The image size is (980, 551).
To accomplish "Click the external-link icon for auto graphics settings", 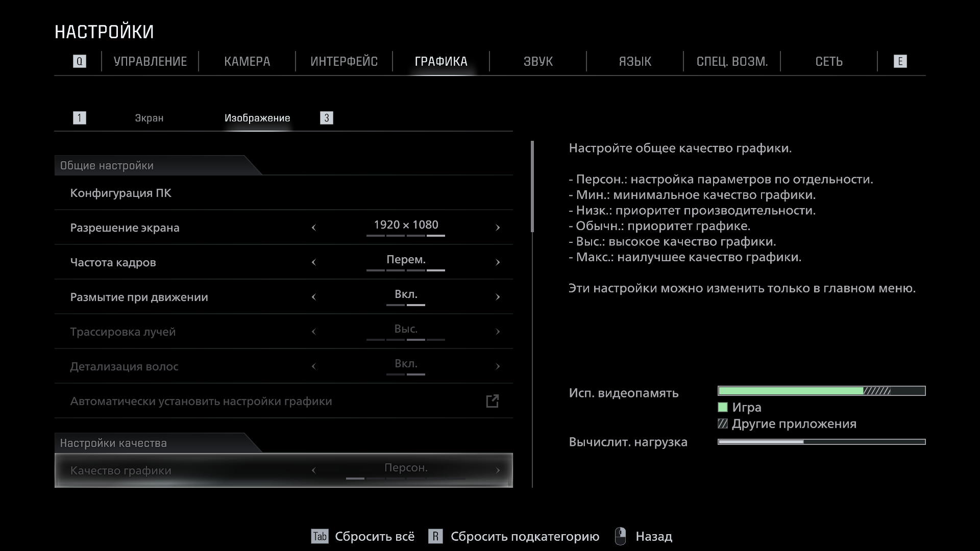I will (492, 401).
